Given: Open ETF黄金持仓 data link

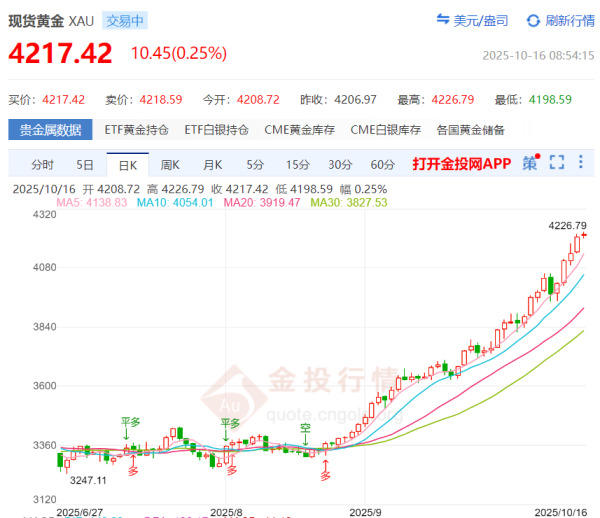Looking at the screenshot, I should [137, 130].
